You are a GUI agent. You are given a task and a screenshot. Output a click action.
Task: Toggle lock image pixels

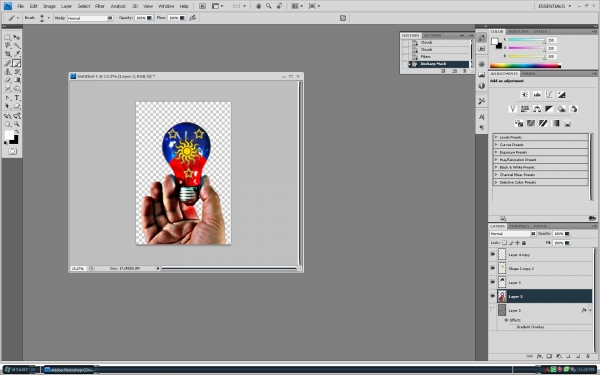pyautogui.click(x=511, y=243)
